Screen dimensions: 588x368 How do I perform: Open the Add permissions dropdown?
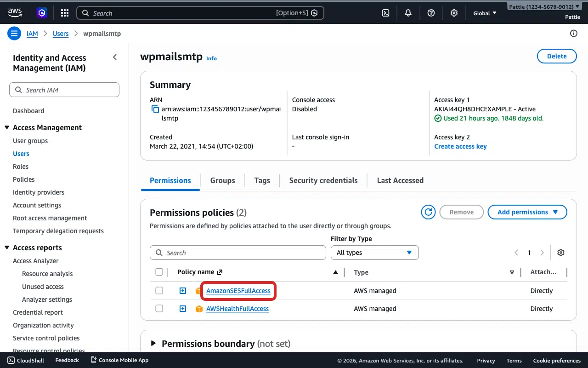tap(527, 212)
